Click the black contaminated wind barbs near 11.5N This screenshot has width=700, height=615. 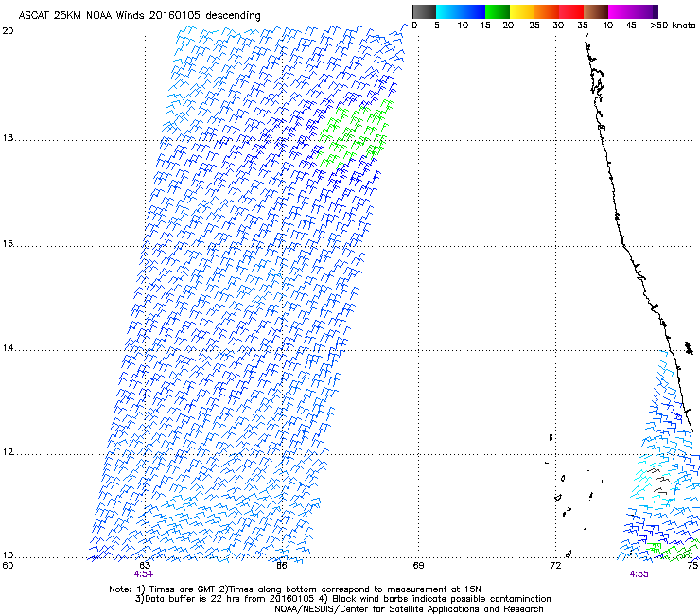pos(658,481)
